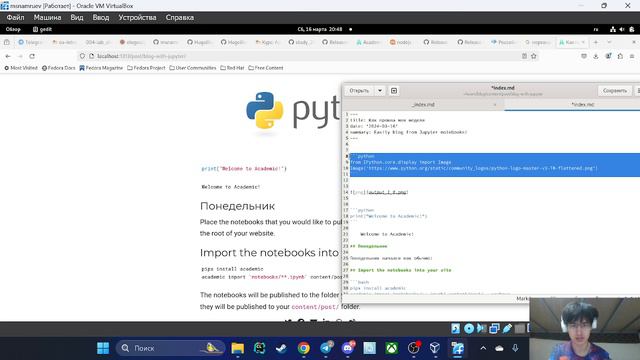
Task: Open VirtualBox Вид menu
Action: [77, 18]
